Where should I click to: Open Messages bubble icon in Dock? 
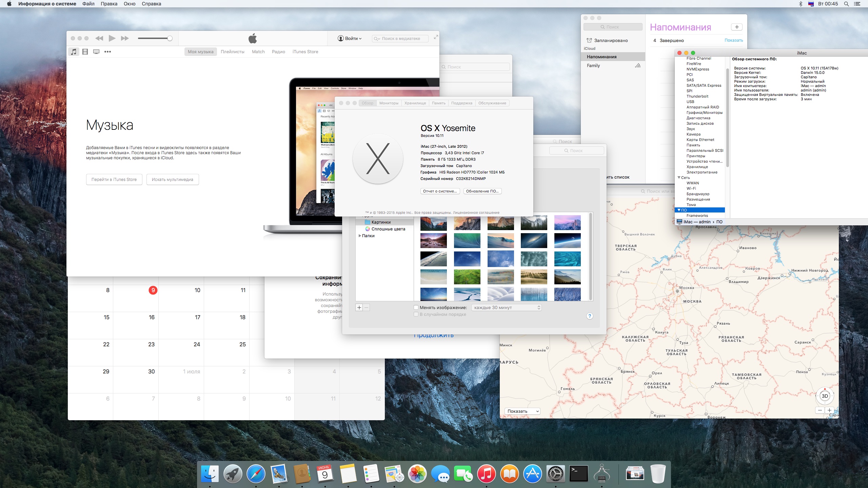coord(440,473)
